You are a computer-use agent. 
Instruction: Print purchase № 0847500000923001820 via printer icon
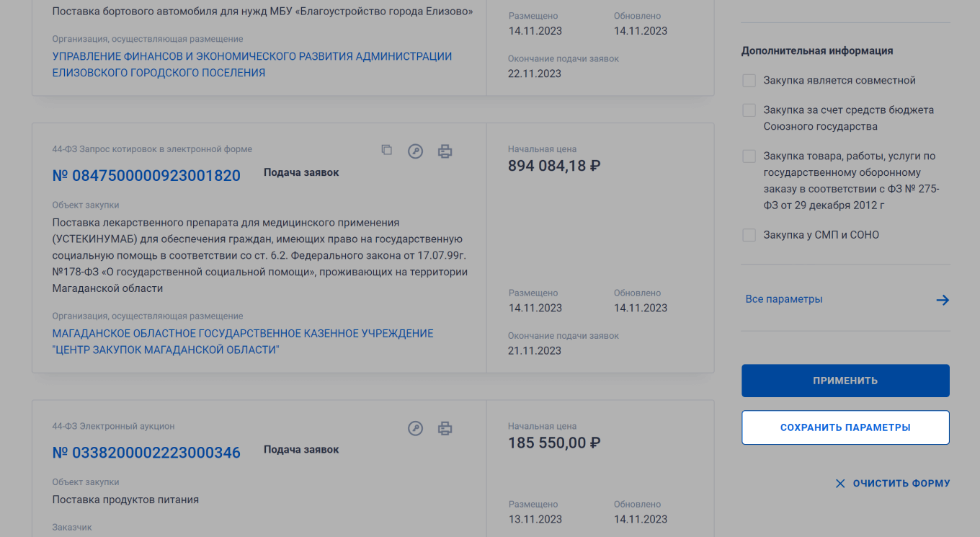tap(445, 151)
